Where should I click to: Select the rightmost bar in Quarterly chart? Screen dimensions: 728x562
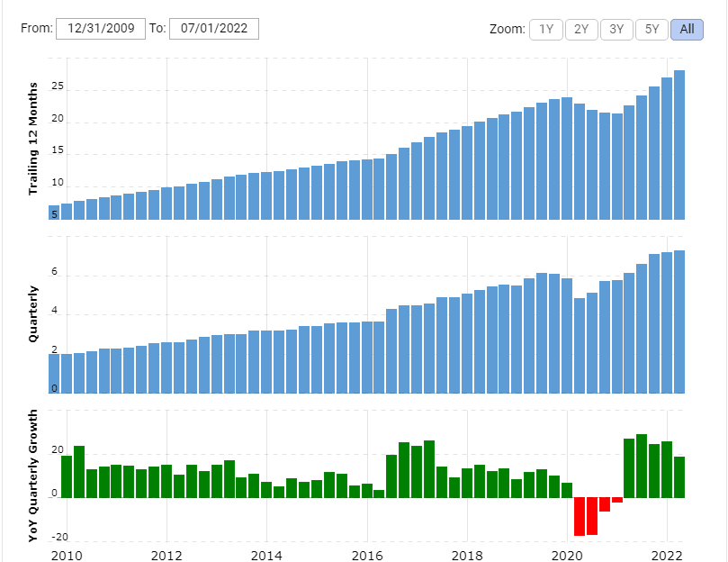tap(679, 322)
